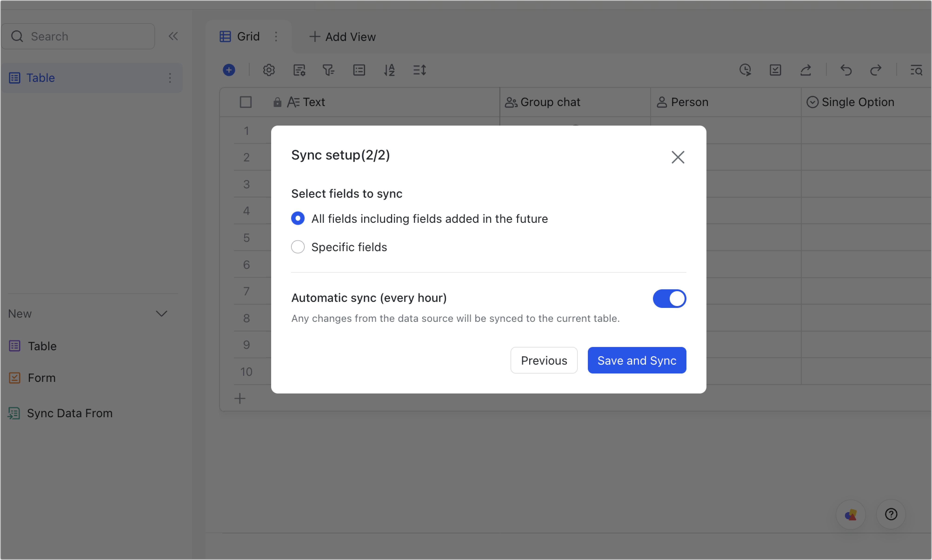Choose All fields including future fields option

[x=298, y=218]
